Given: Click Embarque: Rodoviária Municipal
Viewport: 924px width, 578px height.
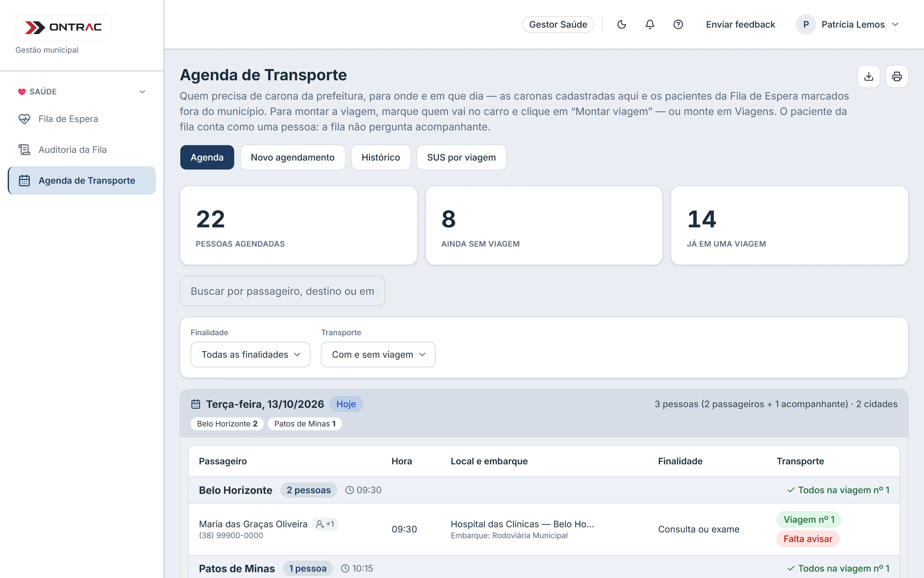Looking at the screenshot, I should (509, 535).
